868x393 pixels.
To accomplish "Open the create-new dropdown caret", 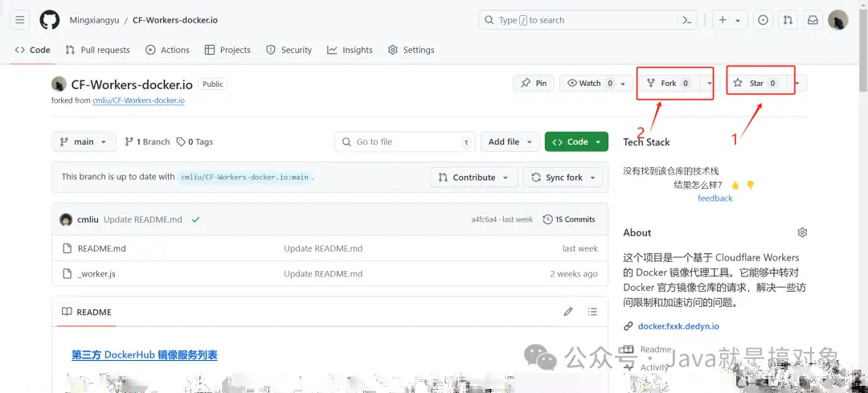I will [x=738, y=20].
